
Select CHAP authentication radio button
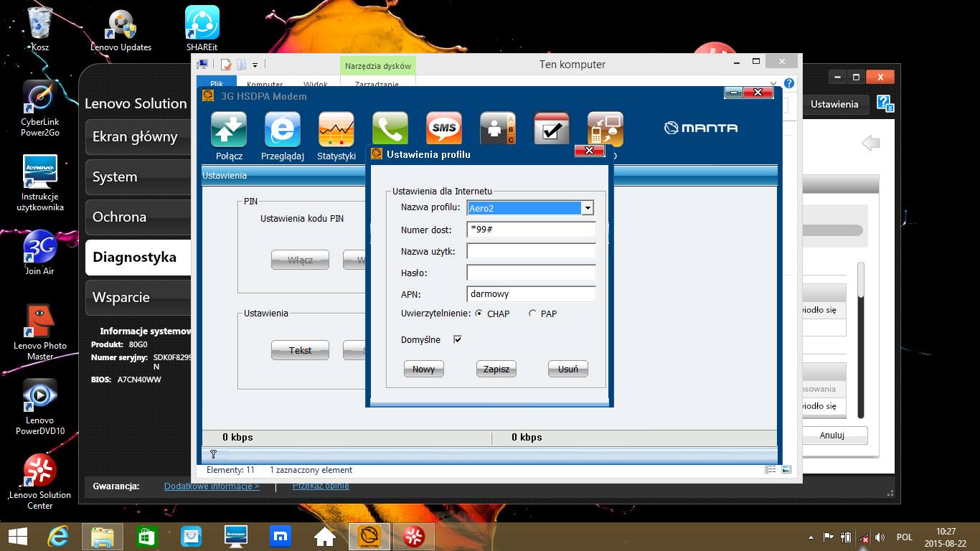point(479,314)
